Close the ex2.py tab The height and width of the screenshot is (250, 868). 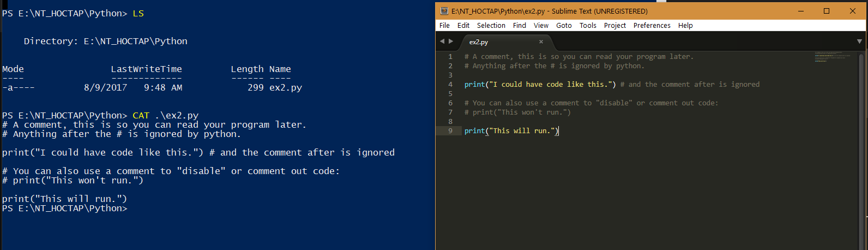click(x=541, y=41)
